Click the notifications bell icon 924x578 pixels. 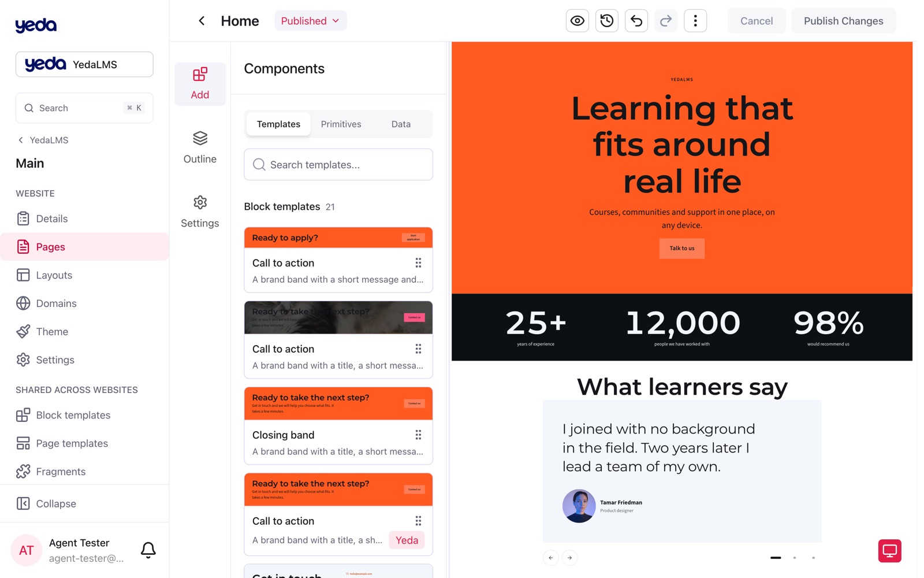coord(148,550)
